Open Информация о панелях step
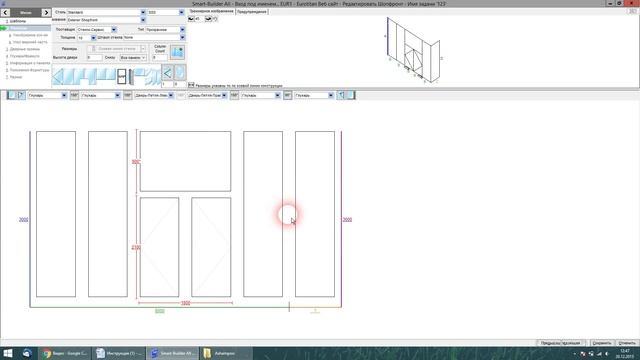The height and width of the screenshot is (360, 640). coord(30,63)
